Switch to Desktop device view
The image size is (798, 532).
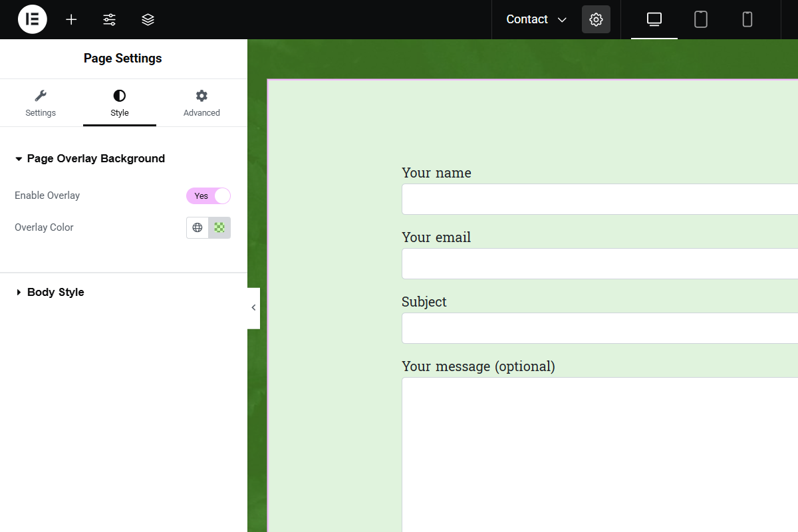point(654,19)
